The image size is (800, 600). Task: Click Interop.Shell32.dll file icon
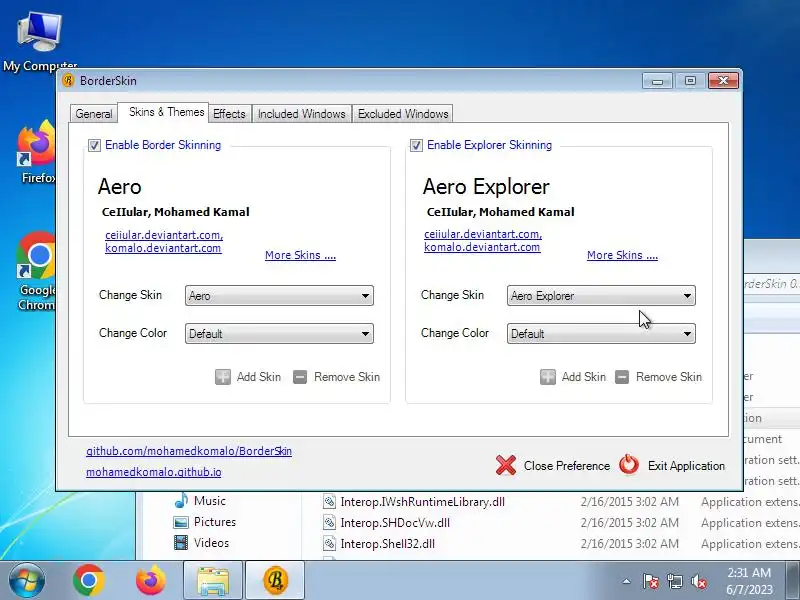point(329,543)
